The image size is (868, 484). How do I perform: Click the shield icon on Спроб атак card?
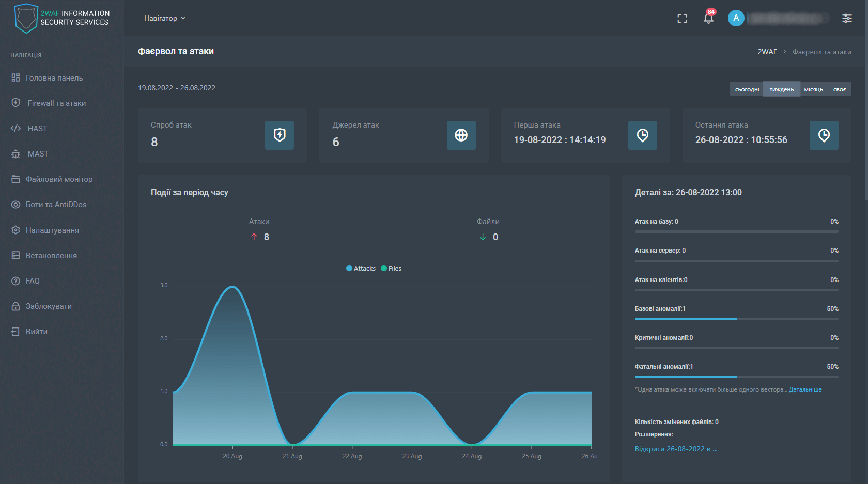tap(279, 135)
